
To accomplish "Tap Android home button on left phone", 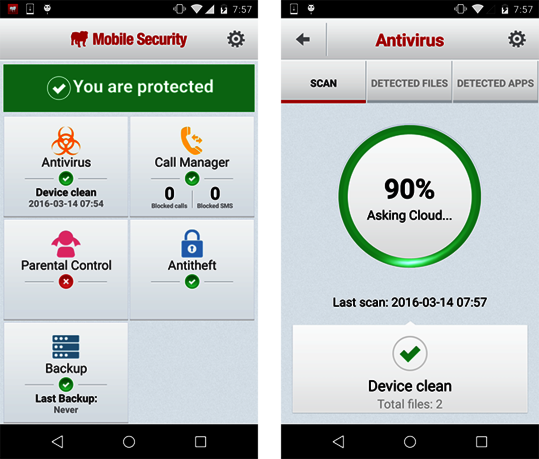I will click(x=129, y=442).
